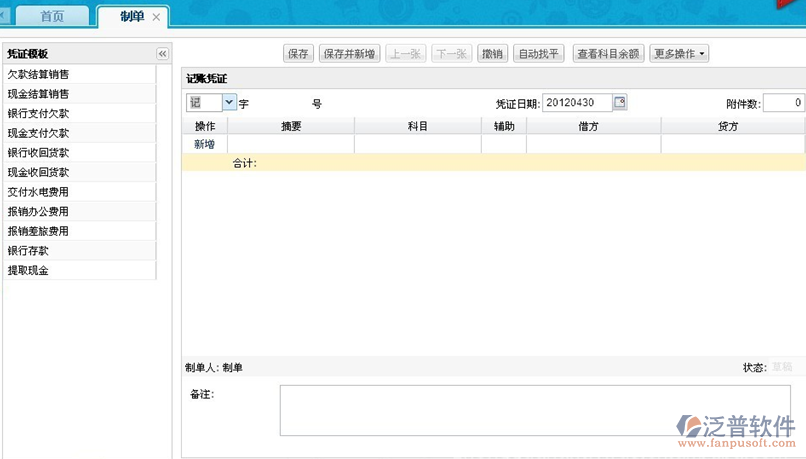Screen dimensions: 806x459
Task: Select the 银行支付欠款 template
Action: (38, 113)
